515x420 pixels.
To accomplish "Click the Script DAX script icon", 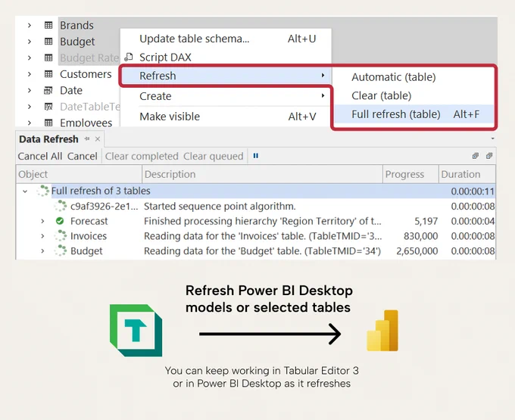I will point(129,57).
